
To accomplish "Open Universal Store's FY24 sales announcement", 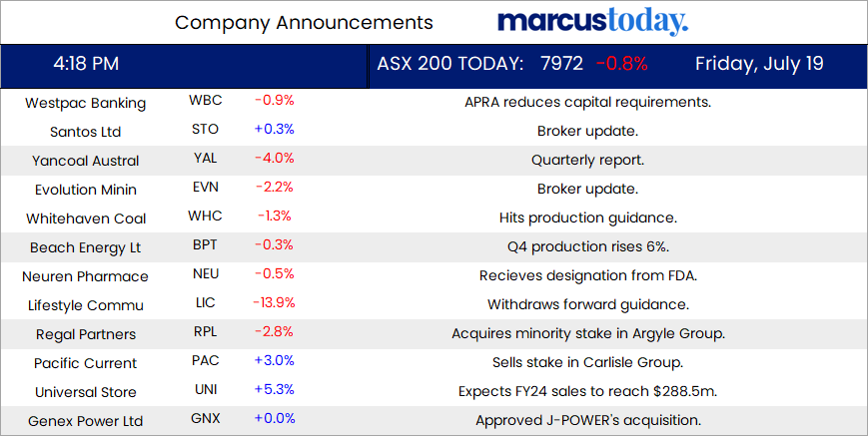I will (587, 391).
